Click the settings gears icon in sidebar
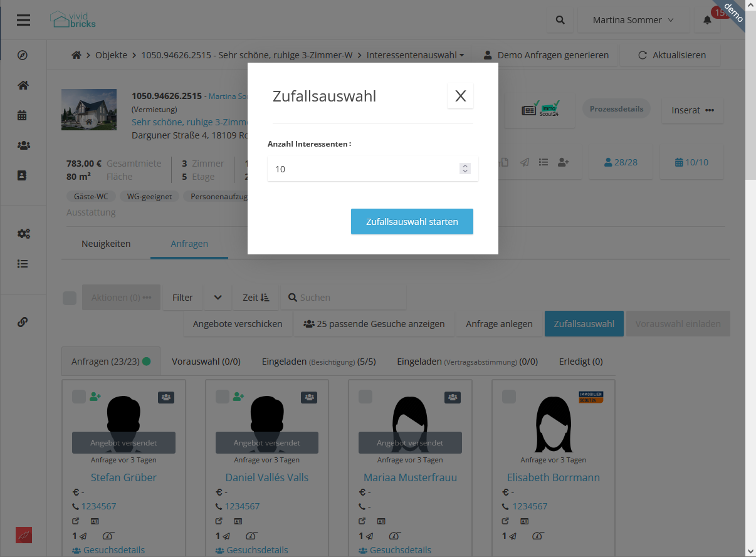This screenshot has width=756, height=557. tap(23, 234)
